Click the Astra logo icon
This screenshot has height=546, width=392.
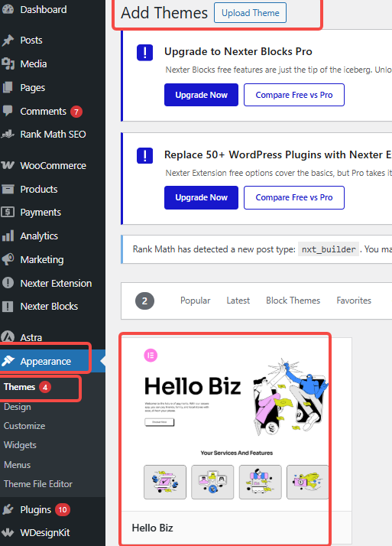click(8, 336)
